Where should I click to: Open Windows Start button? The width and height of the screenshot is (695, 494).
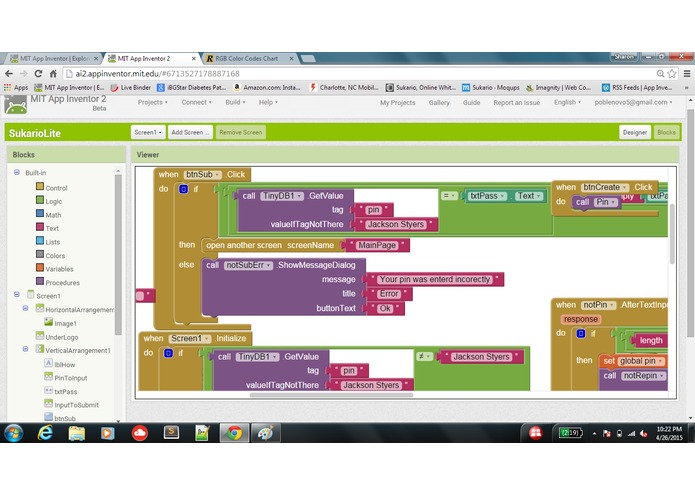tap(13, 432)
